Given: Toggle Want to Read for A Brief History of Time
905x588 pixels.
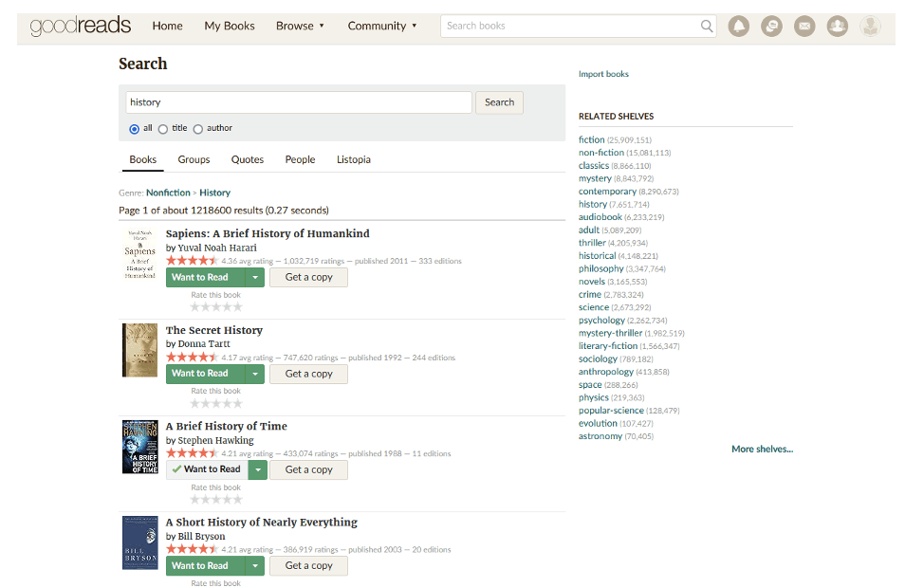Looking at the screenshot, I should 207,469.
